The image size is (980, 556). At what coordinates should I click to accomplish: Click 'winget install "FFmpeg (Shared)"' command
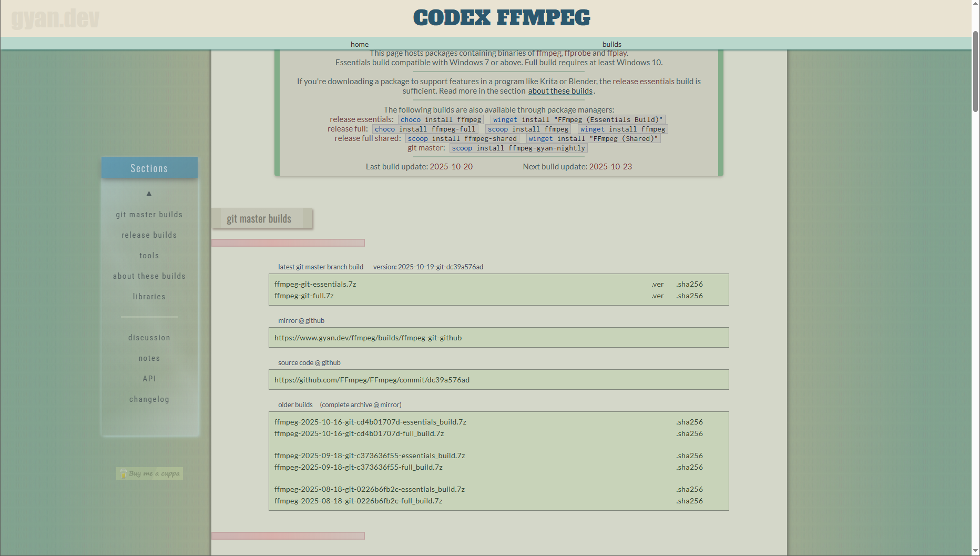pos(594,138)
